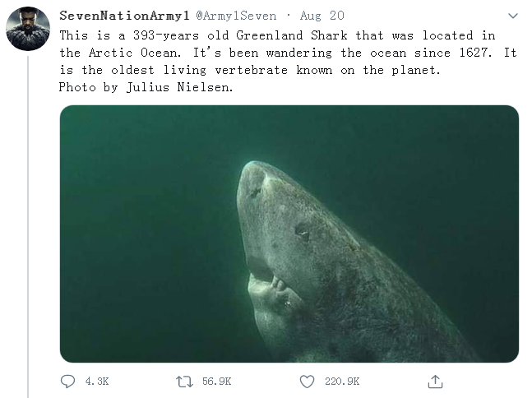Click the "Photo by Julius Nielsen" line

146,88
